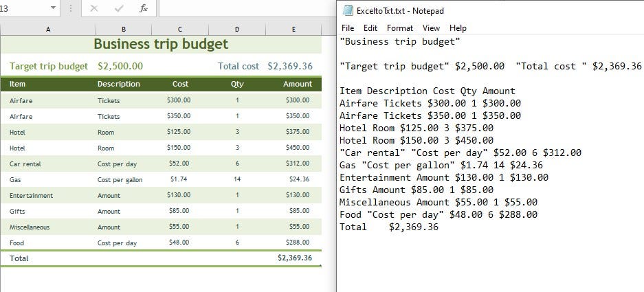Open the File menu in Notepad

(348, 28)
